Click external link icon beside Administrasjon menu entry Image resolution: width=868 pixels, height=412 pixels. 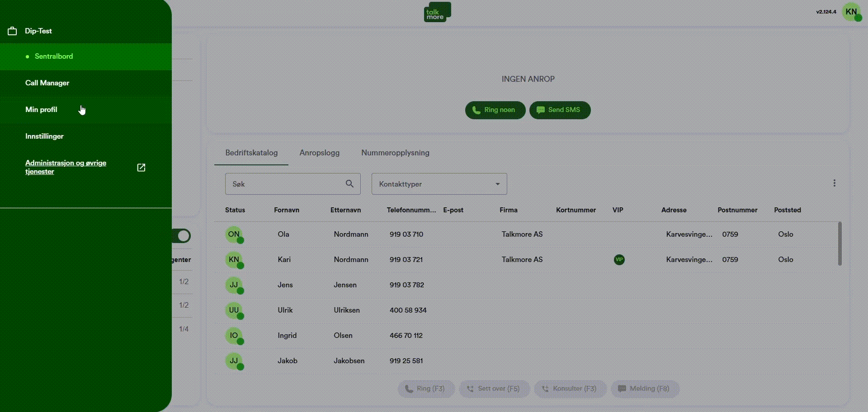pyautogui.click(x=141, y=167)
